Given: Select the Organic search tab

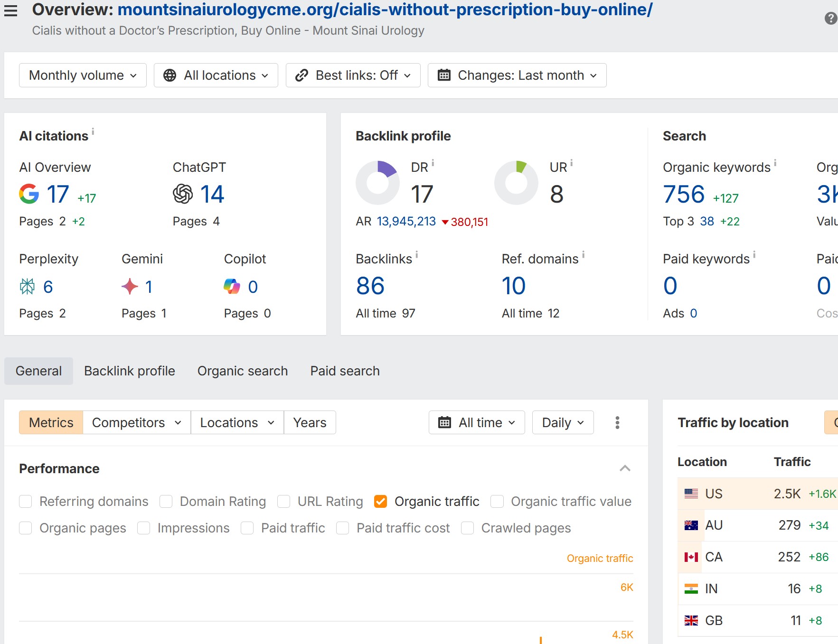Looking at the screenshot, I should (242, 371).
